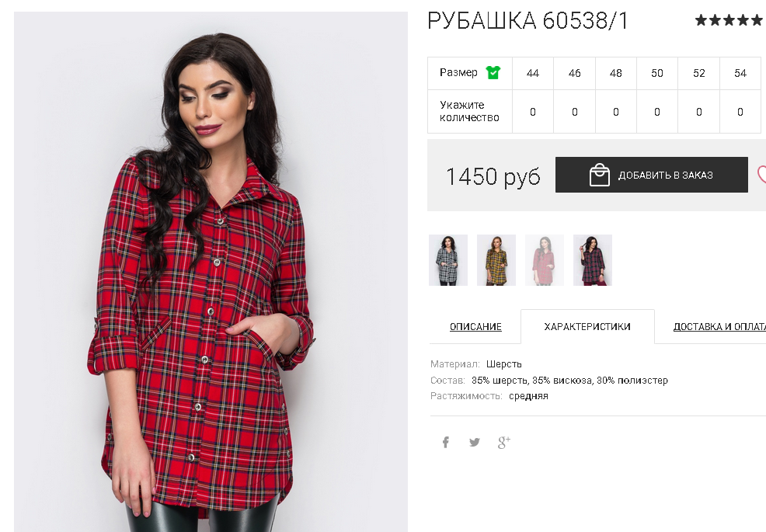
Task: Set quantity for size 48
Action: pyautogui.click(x=615, y=112)
